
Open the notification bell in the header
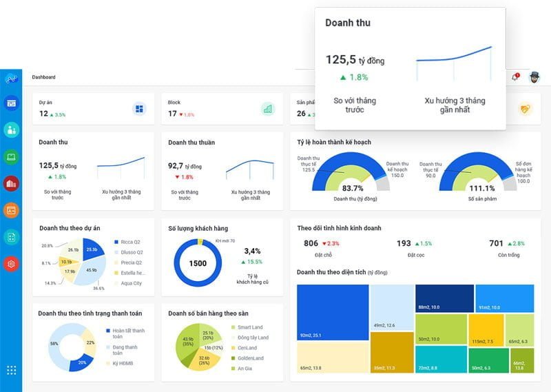tap(514, 77)
